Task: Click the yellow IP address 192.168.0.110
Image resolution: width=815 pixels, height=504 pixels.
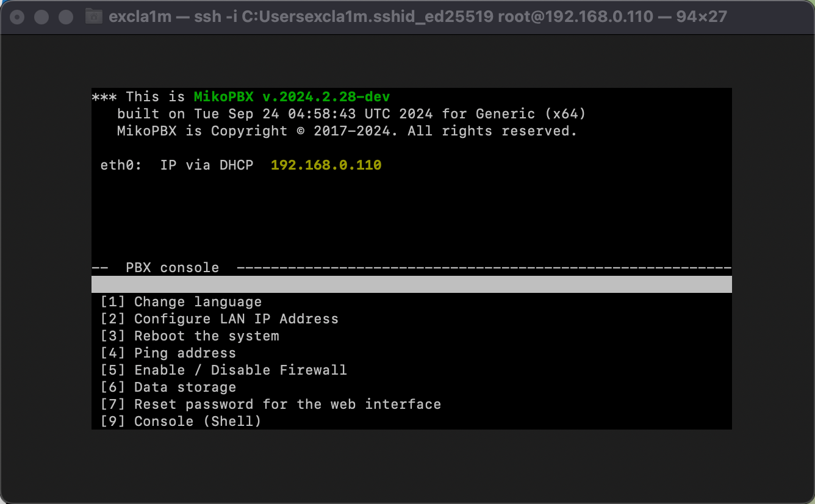Action: [326, 165]
